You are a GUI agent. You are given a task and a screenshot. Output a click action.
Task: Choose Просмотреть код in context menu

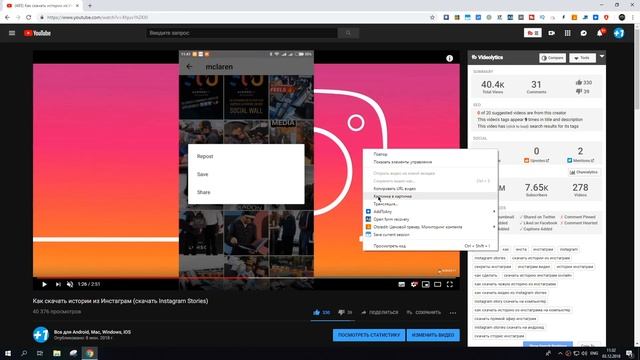coord(430,246)
